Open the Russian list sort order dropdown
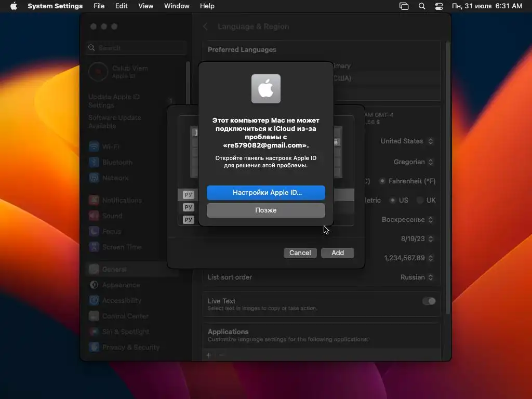The image size is (532, 399). point(417,277)
